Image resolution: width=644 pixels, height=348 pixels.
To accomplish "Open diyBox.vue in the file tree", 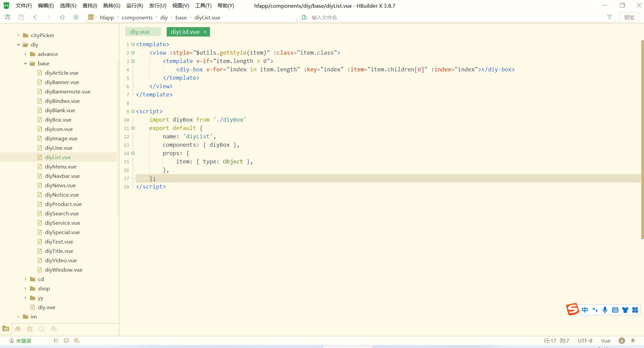I will 58,120.
